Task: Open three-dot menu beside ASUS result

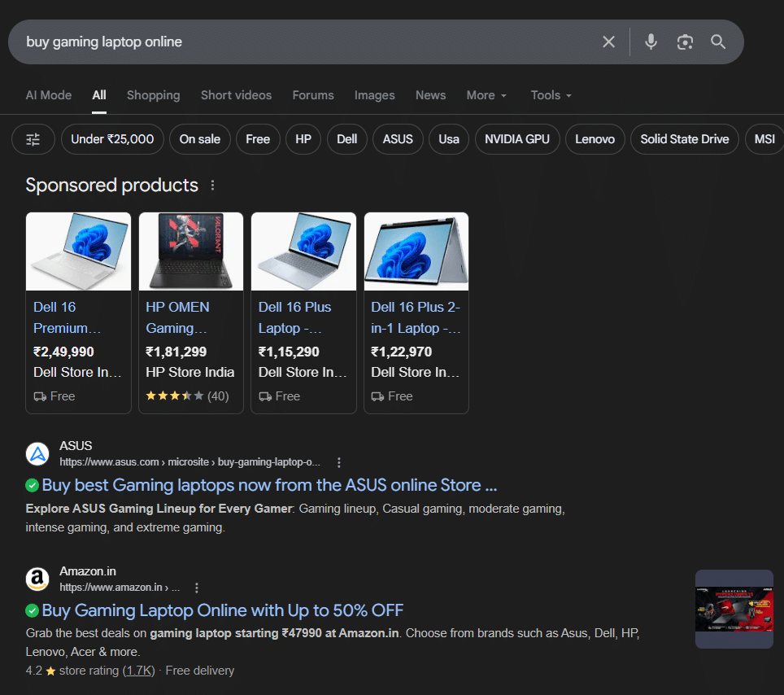Action: (x=339, y=462)
